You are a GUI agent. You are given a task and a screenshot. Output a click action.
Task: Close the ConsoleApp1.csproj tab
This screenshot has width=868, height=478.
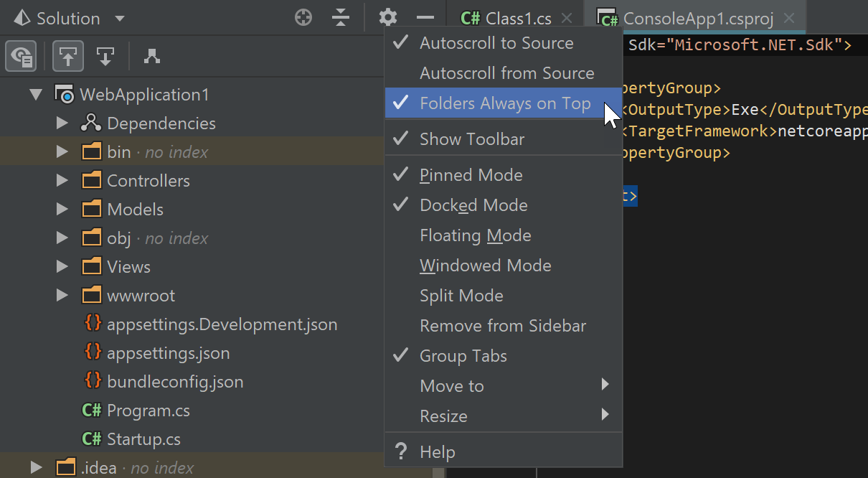click(789, 19)
